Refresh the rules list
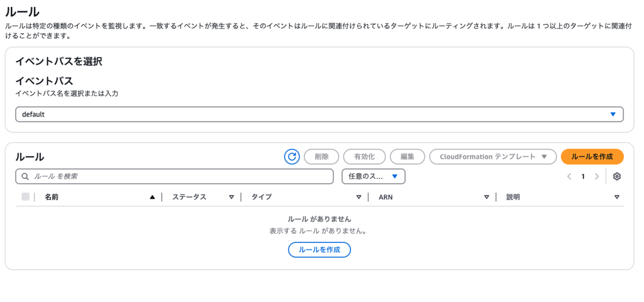644x302 pixels. pos(292,156)
